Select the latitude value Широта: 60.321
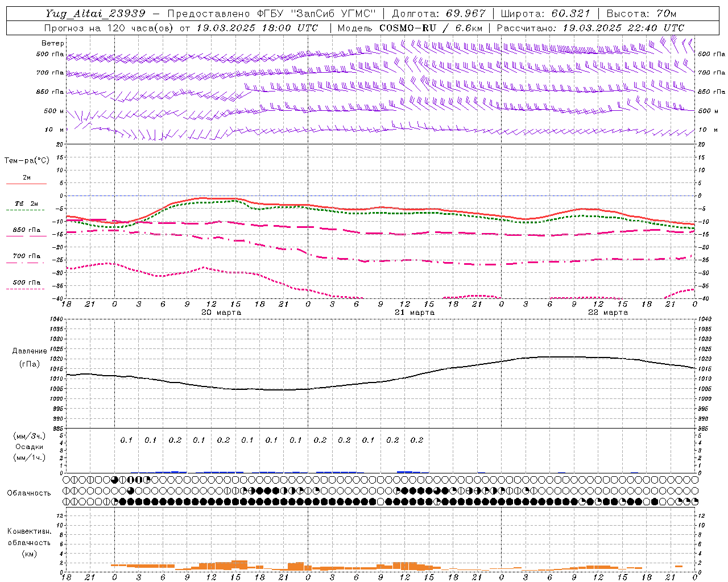The height and width of the screenshot is (582, 728). [x=546, y=14]
